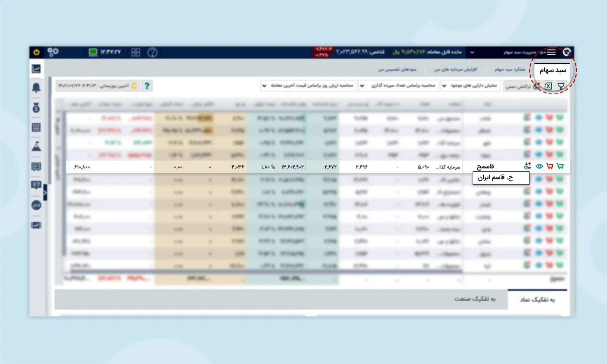607x364 pixels.
Task: Click the شاخص index value
Action: click(360, 52)
